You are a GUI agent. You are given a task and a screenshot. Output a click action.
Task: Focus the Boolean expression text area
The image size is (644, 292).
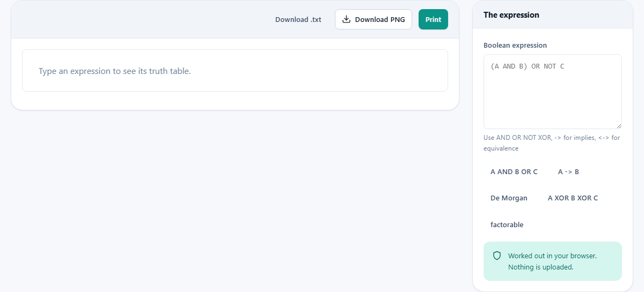pyautogui.click(x=553, y=92)
